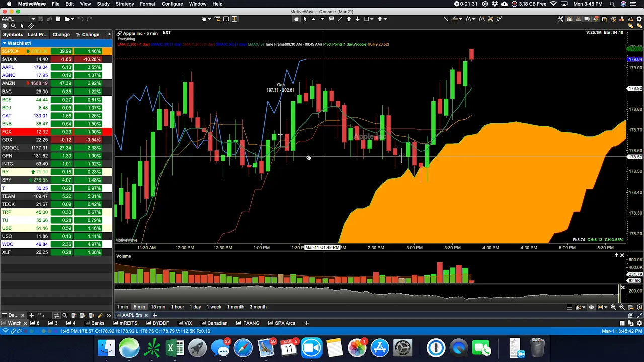Toggle the eye visibility icon below the chart
The image size is (644, 362).
(591, 307)
